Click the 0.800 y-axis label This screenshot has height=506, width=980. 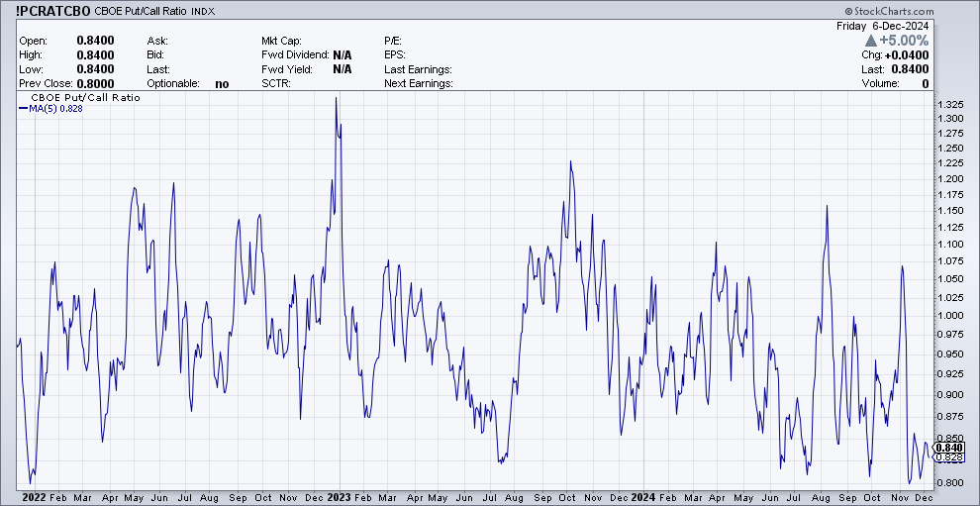pos(951,483)
